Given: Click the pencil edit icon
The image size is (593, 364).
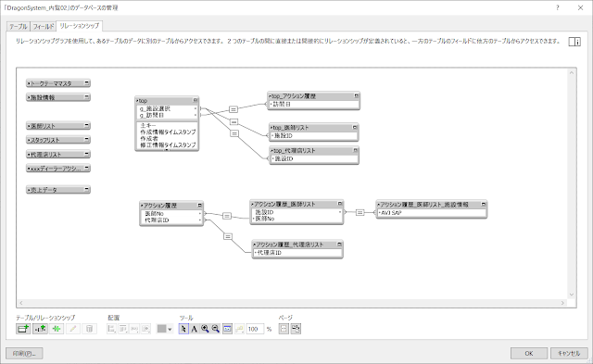Looking at the screenshot, I should tap(73, 329).
